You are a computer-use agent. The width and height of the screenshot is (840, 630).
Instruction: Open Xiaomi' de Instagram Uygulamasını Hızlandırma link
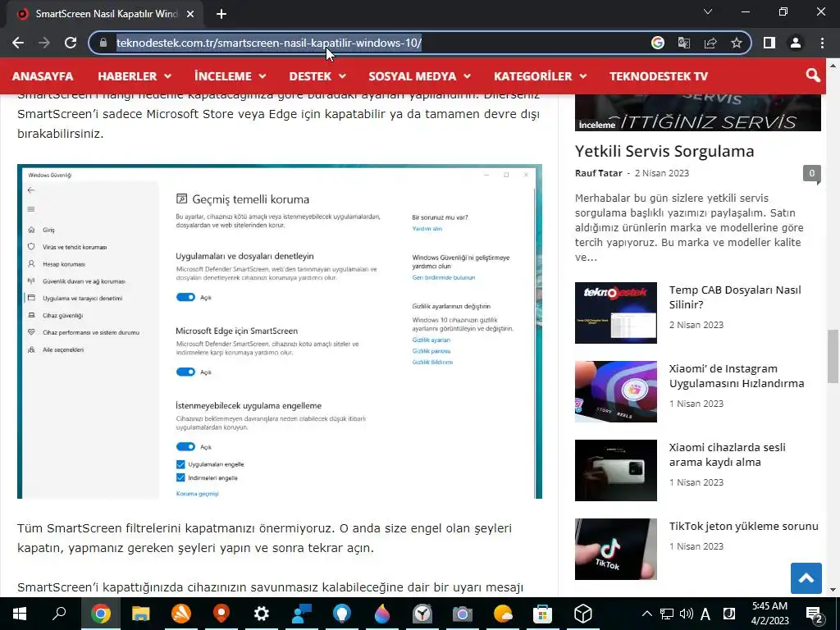[x=737, y=376]
